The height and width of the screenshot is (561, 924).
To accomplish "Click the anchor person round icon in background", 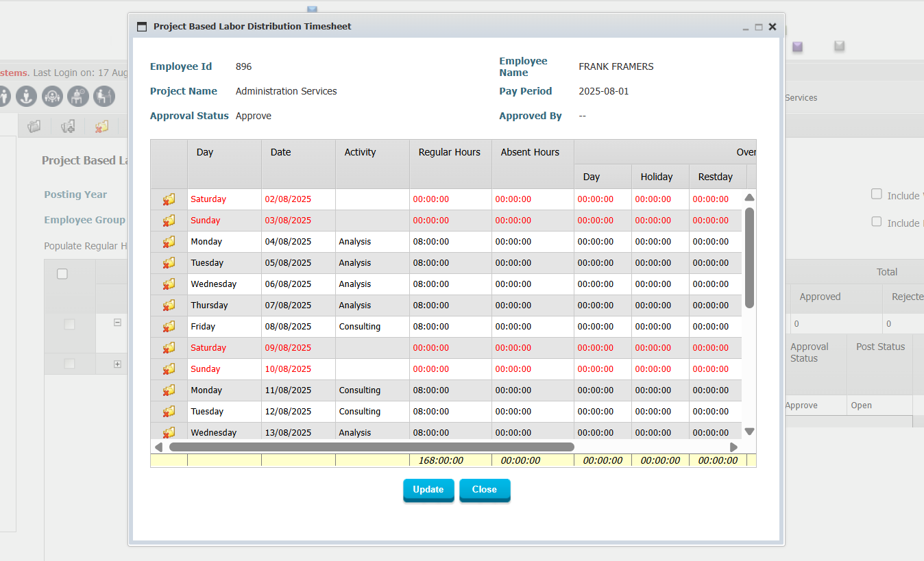I will (x=26, y=97).
